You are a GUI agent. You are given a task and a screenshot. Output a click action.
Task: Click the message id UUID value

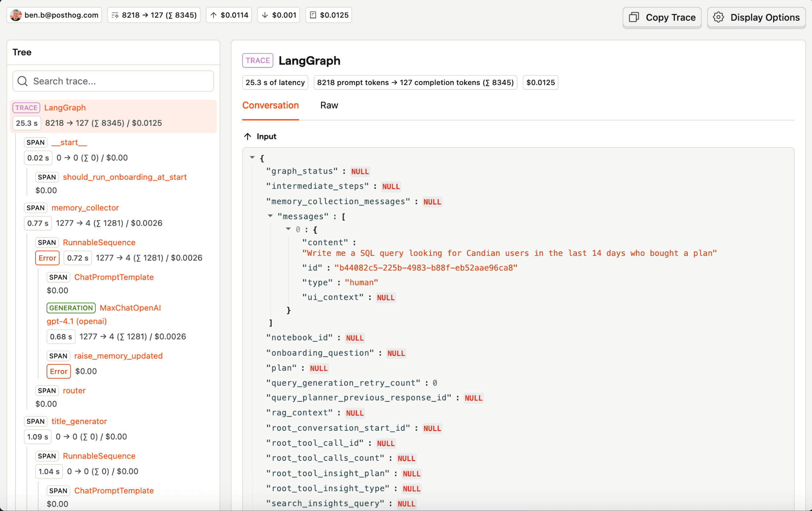tap(426, 268)
